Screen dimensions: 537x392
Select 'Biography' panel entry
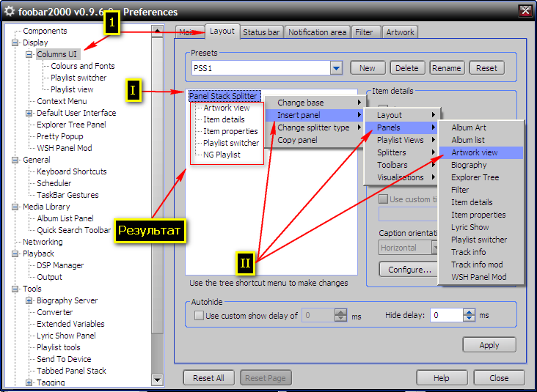(x=481, y=165)
